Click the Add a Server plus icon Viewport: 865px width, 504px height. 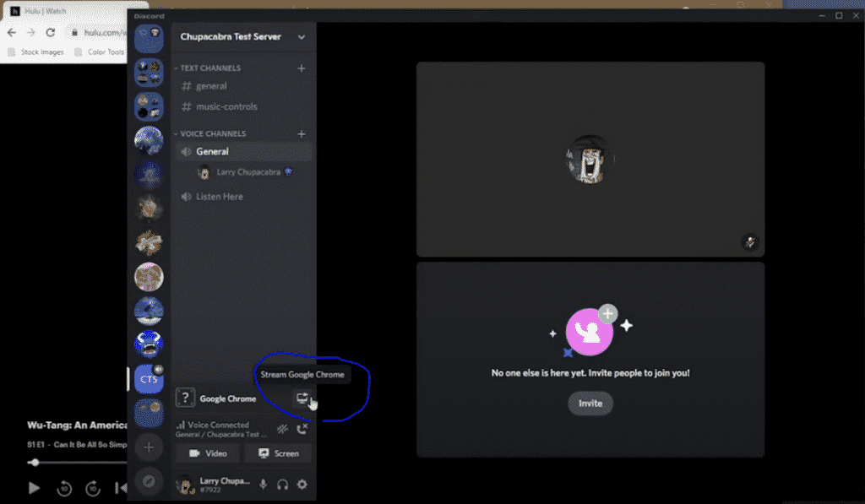(149, 447)
